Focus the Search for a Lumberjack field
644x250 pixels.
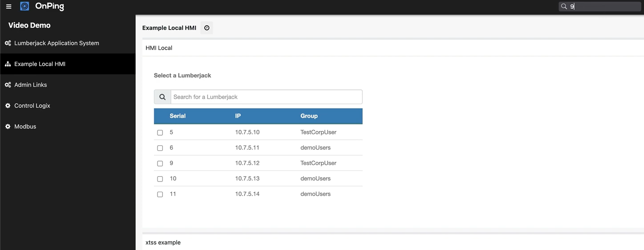pyautogui.click(x=267, y=97)
